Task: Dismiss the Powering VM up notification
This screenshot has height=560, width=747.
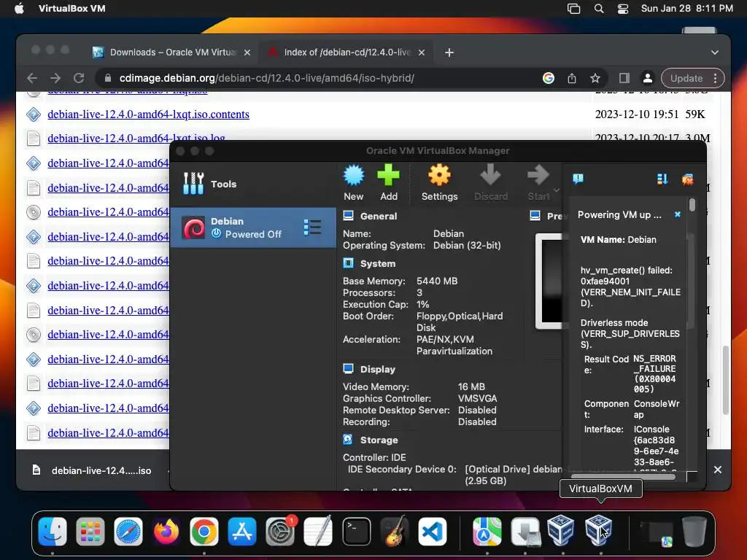Action: [678, 215]
